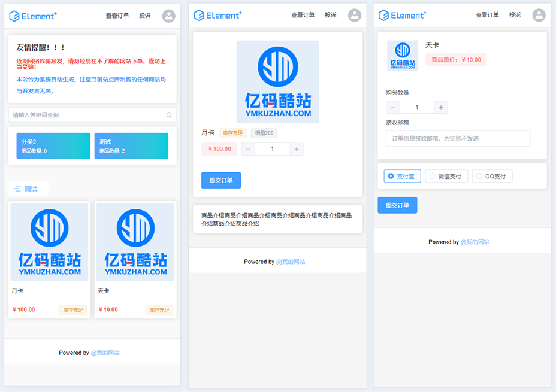Click the Element+ logo in the left panel
The image size is (556, 392).
tap(33, 16)
